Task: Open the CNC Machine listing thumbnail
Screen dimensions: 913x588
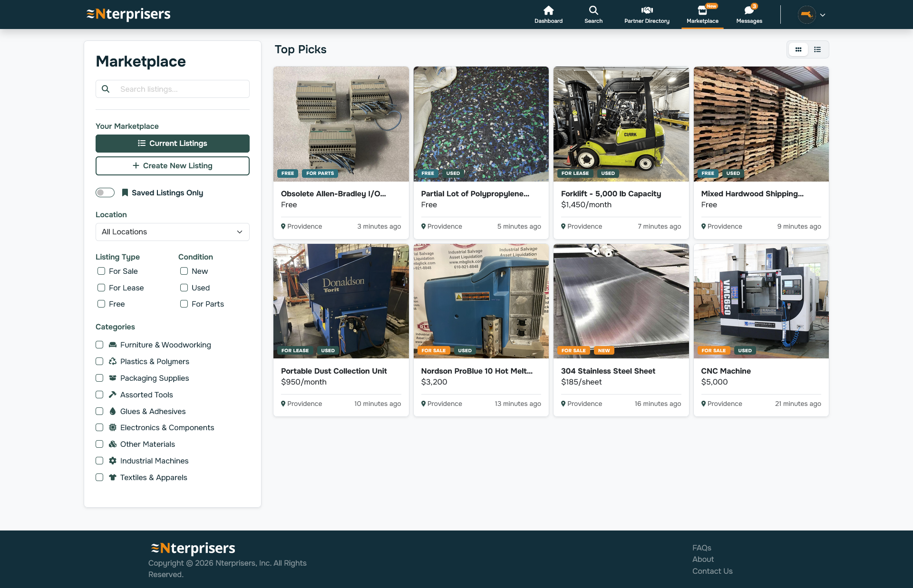Action: point(761,301)
